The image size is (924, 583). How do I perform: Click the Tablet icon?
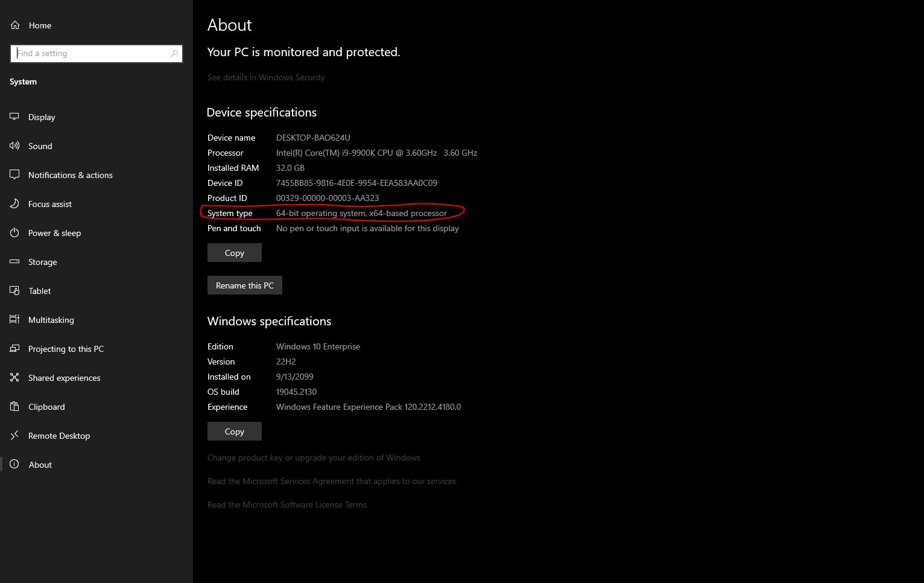coord(14,291)
